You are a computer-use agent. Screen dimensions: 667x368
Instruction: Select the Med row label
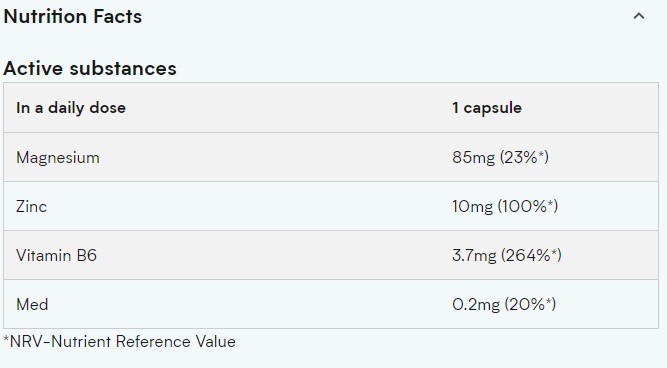coord(32,304)
